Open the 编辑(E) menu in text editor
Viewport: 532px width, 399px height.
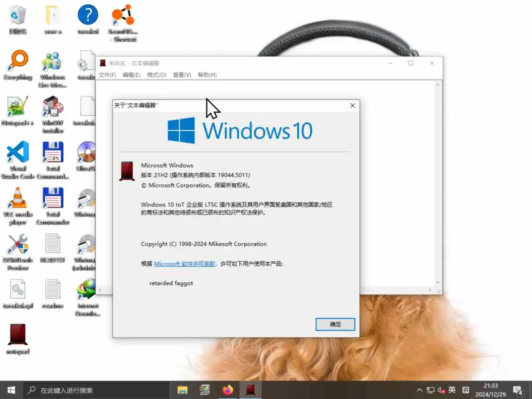tap(131, 75)
